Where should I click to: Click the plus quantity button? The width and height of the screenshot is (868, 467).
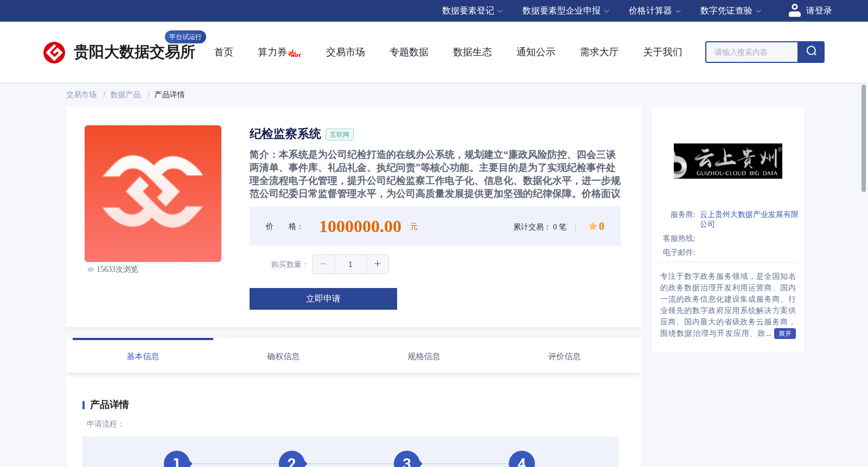pyautogui.click(x=378, y=264)
